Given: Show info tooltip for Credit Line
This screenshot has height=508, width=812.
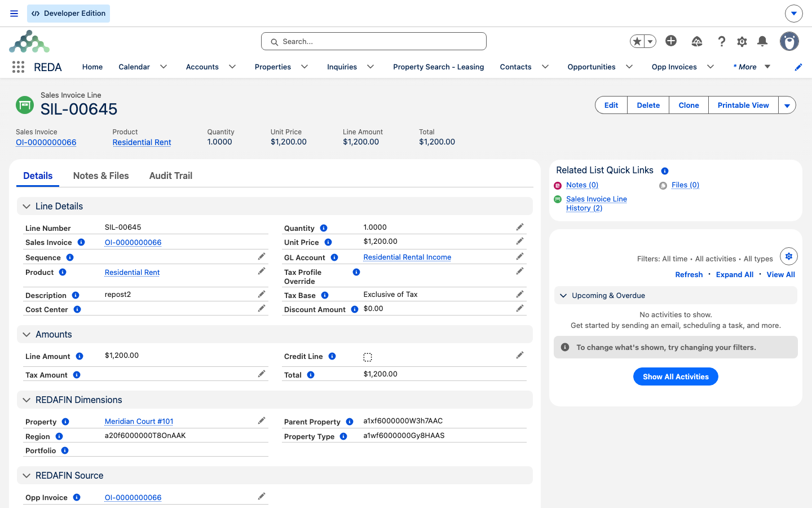Looking at the screenshot, I should pos(332,356).
